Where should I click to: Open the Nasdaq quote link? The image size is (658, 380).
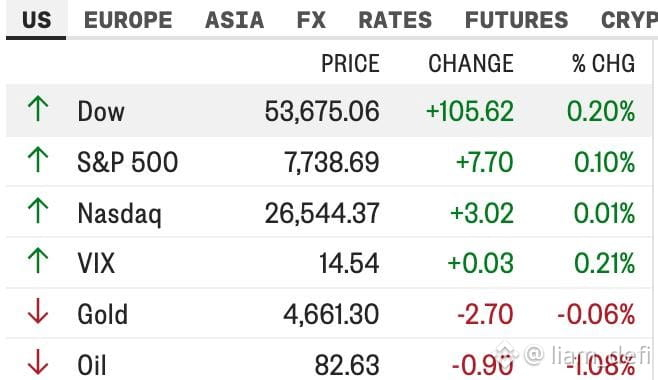120,213
